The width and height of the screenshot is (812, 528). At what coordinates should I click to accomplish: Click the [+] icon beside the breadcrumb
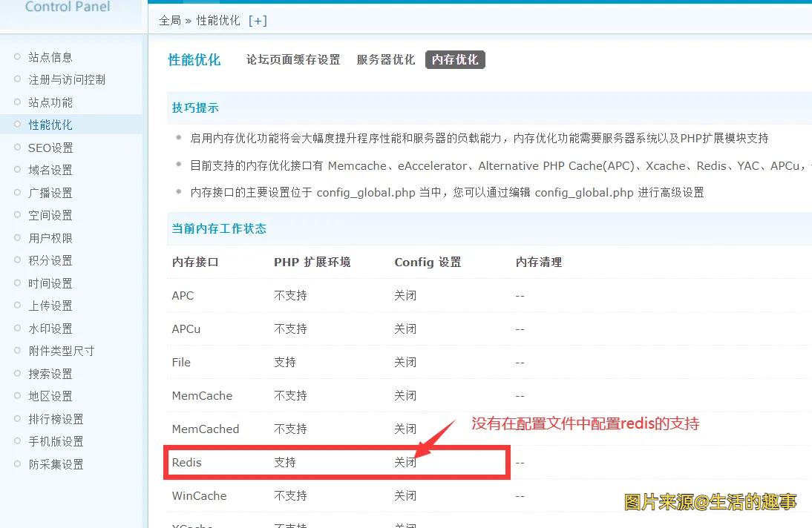click(x=258, y=21)
